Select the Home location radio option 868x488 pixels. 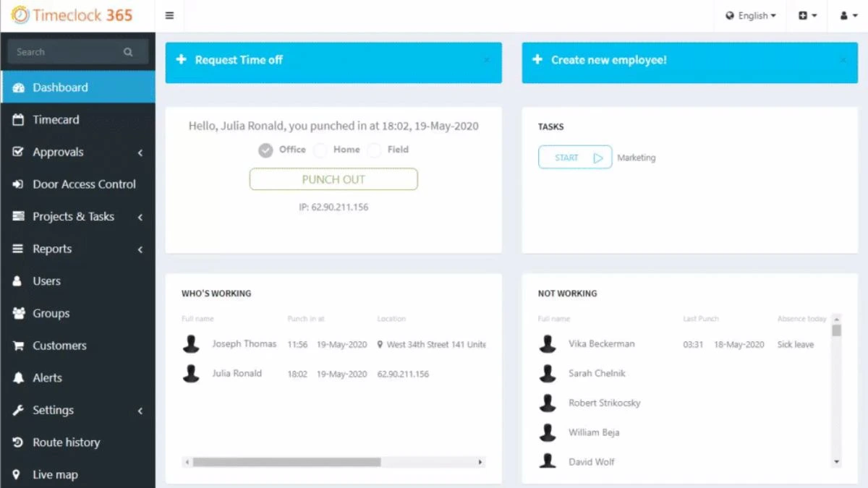click(x=320, y=150)
